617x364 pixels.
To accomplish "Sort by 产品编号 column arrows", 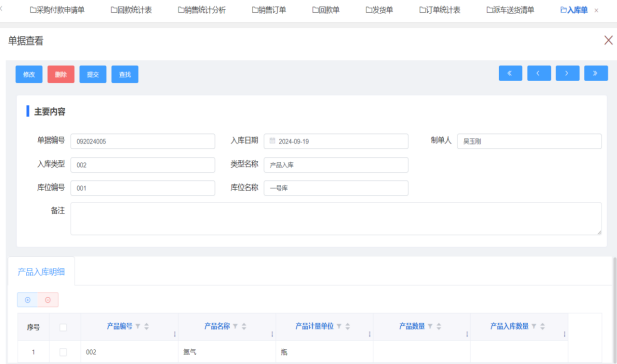I will pyautogui.click(x=146, y=326).
